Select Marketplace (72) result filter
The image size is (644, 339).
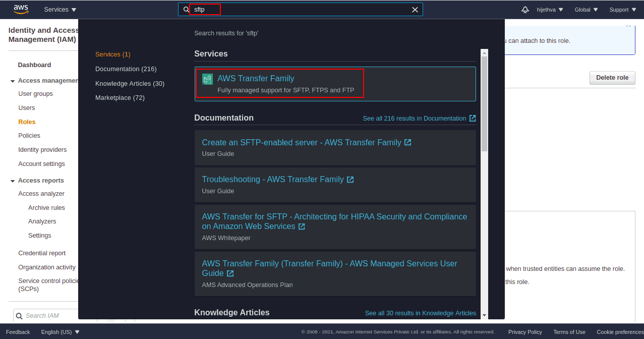120,97
